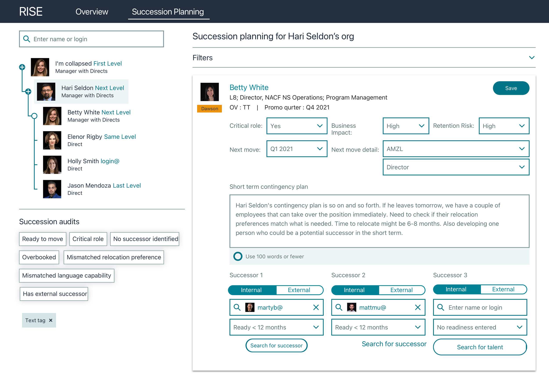Click Search for talent button
The width and height of the screenshot is (549, 392).
coord(480,347)
